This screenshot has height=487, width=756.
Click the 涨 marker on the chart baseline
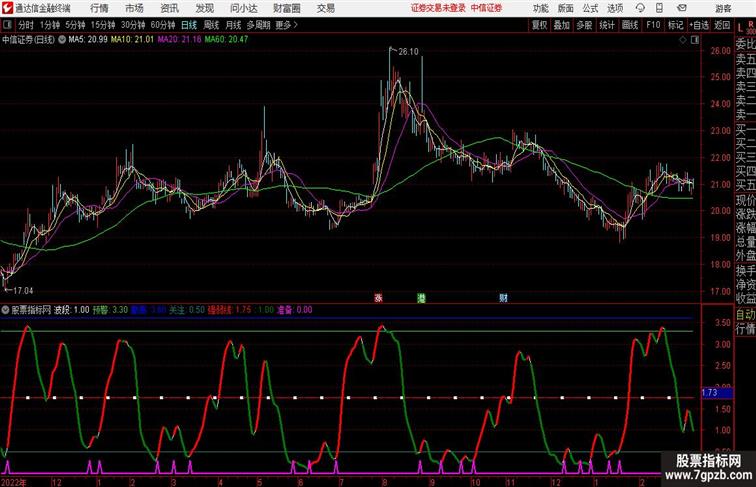pyautogui.click(x=378, y=298)
